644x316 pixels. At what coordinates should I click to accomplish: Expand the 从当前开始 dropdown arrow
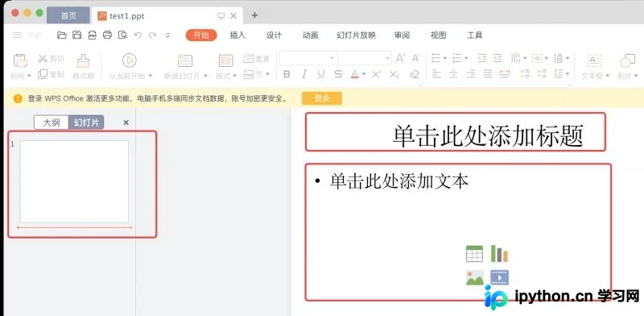(151, 76)
